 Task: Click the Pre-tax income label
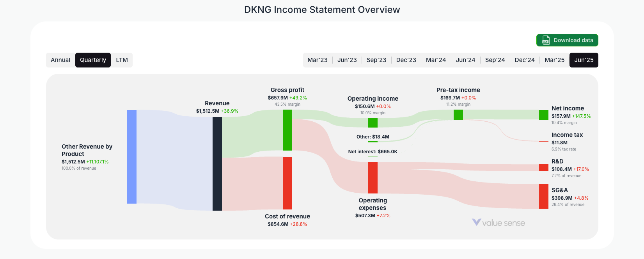458,90
